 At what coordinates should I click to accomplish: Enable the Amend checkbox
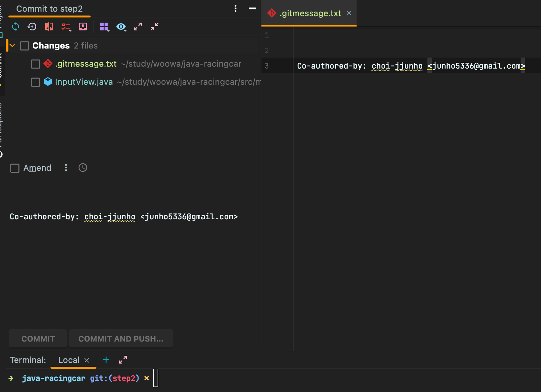tap(15, 168)
